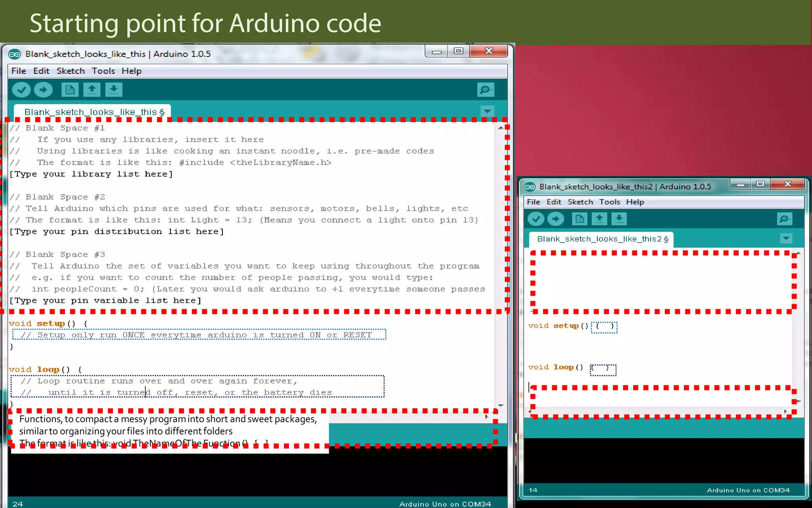
Task: Click Upload icon in right Arduino window
Action: 555,219
